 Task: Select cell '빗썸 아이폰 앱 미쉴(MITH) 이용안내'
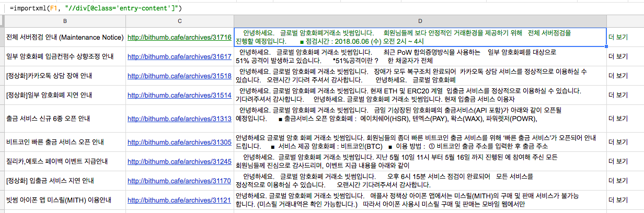coord(65,200)
